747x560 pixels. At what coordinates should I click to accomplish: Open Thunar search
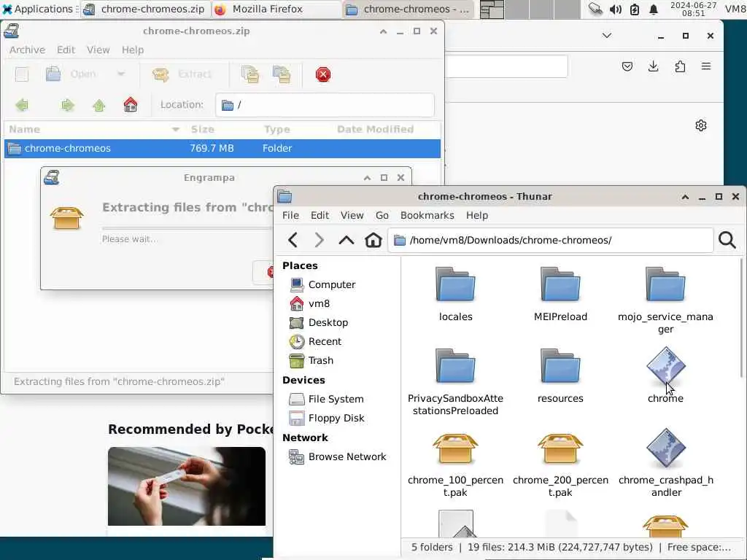(x=727, y=240)
